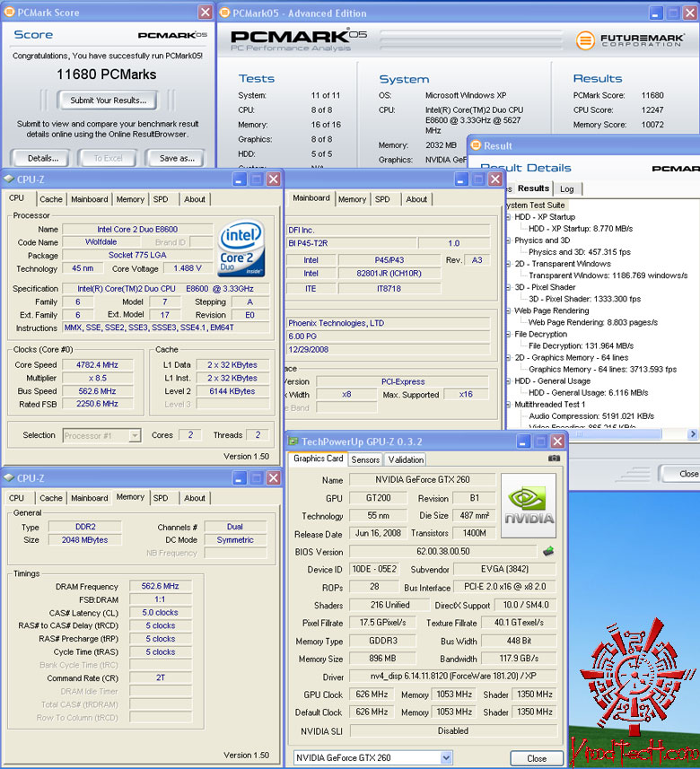Click the NVIDIA SLI field showing Disabled
Screen dimensions: 700x769
(x=453, y=730)
